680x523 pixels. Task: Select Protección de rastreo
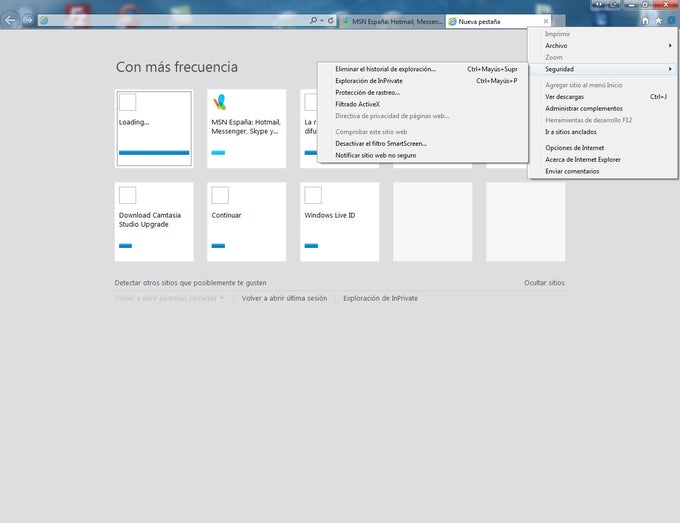tap(423, 92)
